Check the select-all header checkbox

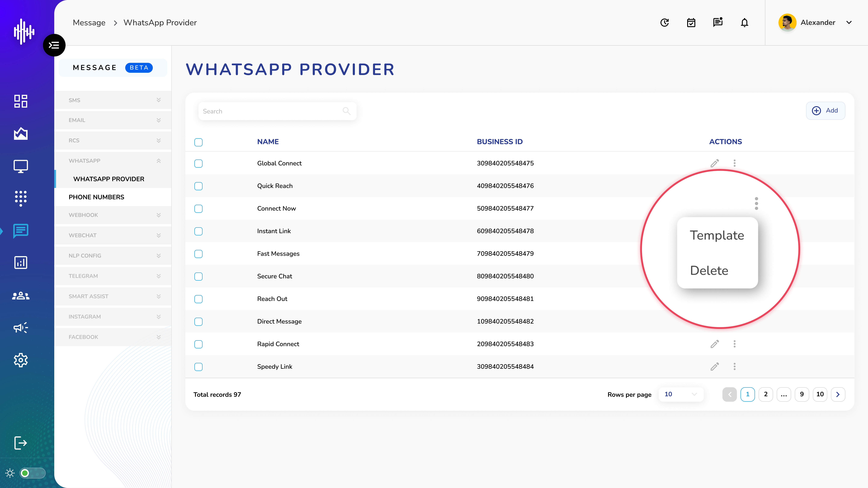coord(198,142)
